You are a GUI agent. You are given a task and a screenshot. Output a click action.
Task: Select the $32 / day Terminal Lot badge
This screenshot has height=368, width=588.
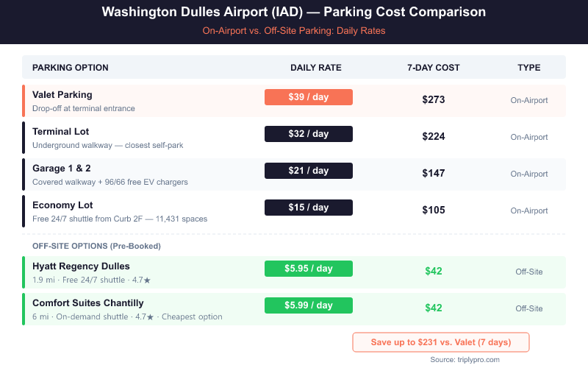(x=309, y=134)
